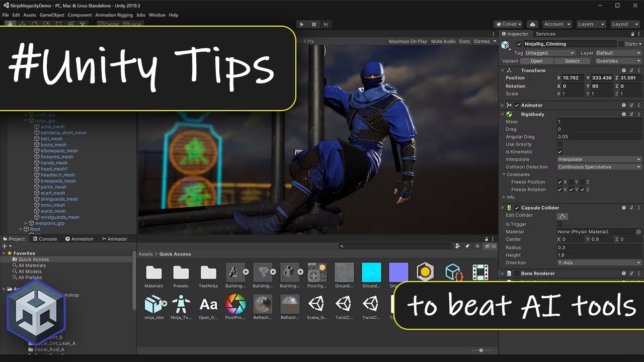Select the Scene_N Unity scene asset
The height and width of the screenshot is (362, 644).
[316, 307]
